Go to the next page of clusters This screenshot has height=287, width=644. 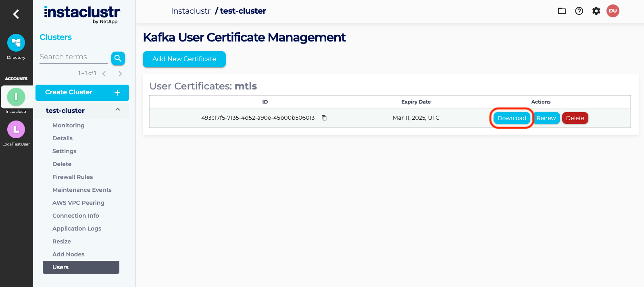(120, 73)
